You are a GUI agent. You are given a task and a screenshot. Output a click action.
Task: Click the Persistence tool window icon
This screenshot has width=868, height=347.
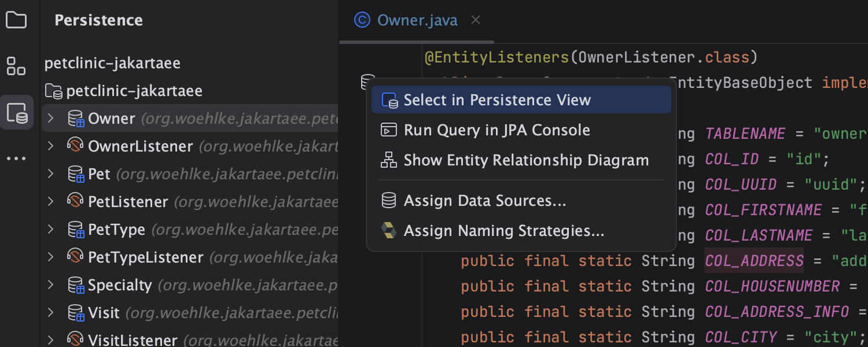pos(17,113)
